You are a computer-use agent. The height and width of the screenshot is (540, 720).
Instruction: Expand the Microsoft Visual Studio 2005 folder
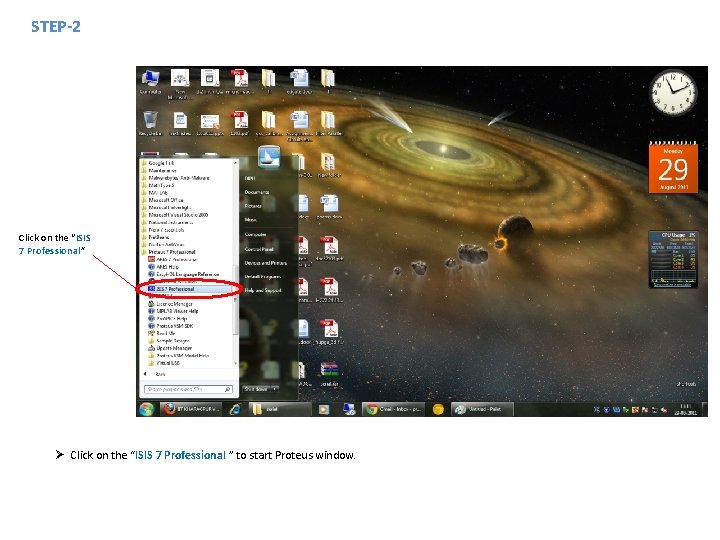tap(174, 215)
